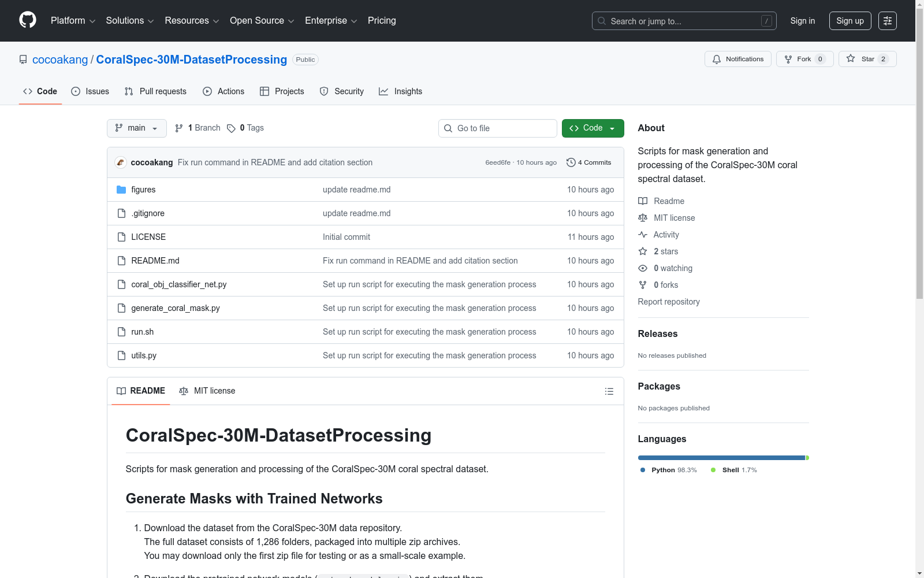Open the Security tab
This screenshot has height=578, width=924.
point(342,91)
